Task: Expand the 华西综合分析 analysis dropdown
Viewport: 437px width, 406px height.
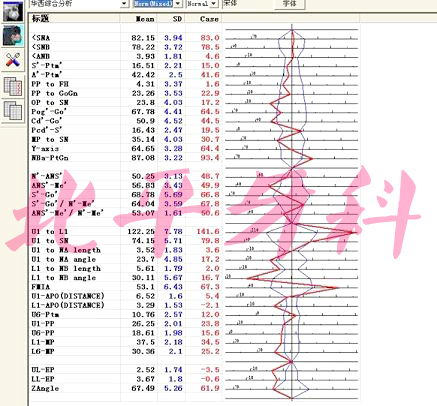Action: [x=124, y=4]
